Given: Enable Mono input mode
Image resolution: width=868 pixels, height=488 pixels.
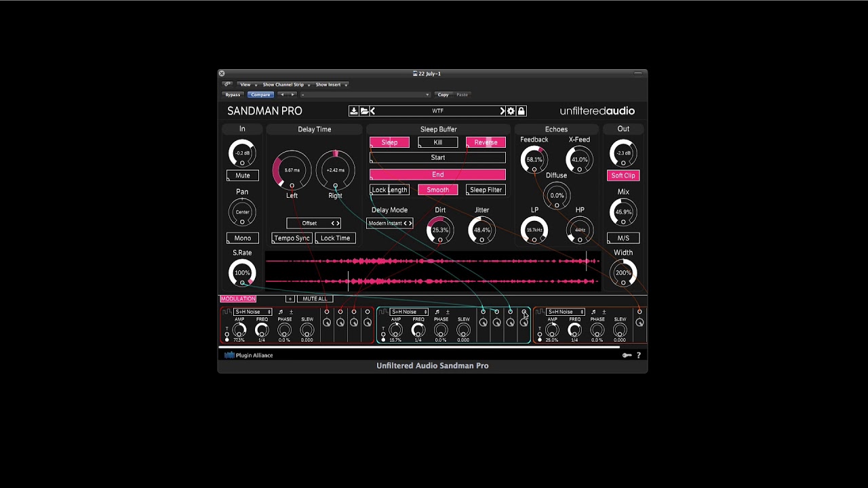Looking at the screenshot, I should pos(242,238).
